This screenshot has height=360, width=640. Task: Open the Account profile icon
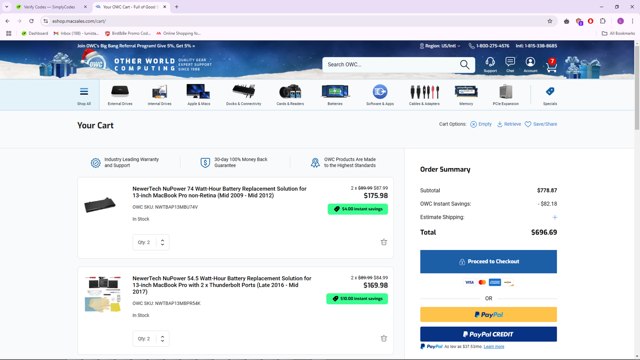(530, 64)
